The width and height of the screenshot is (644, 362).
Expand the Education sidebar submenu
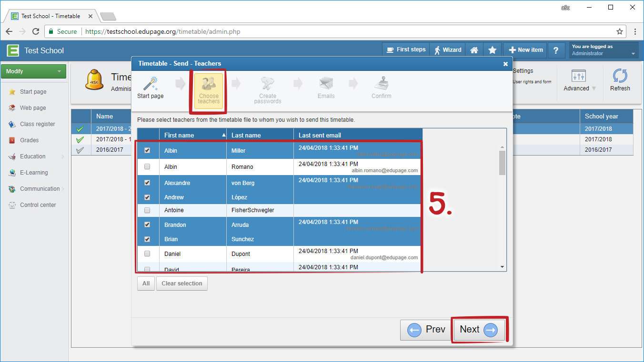(63, 157)
